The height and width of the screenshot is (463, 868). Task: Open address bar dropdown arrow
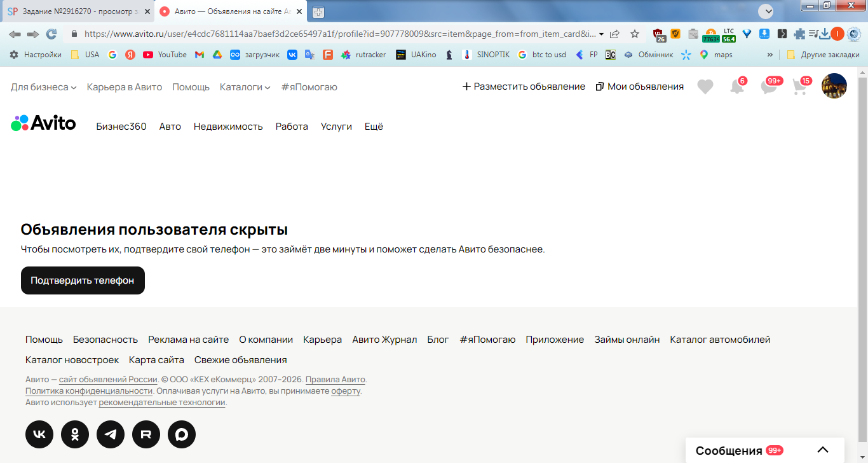click(602, 34)
